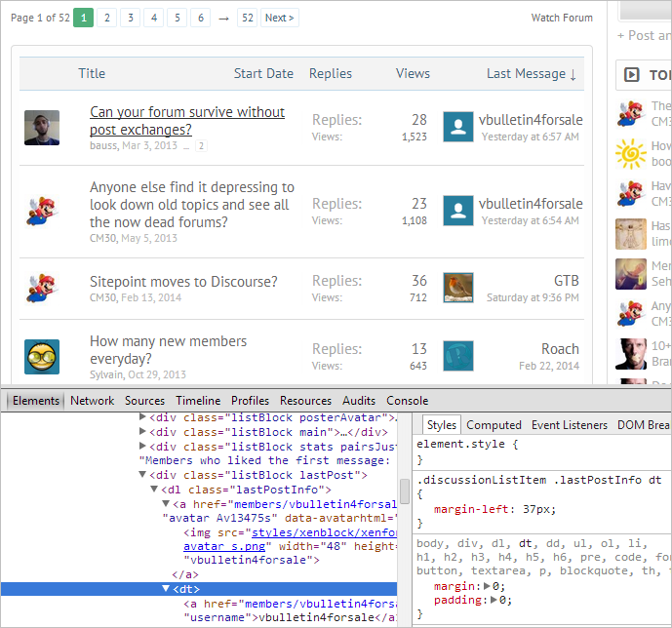672x628 pixels.
Task: Open 'How many new members everyday?' thread
Action: coord(168,350)
